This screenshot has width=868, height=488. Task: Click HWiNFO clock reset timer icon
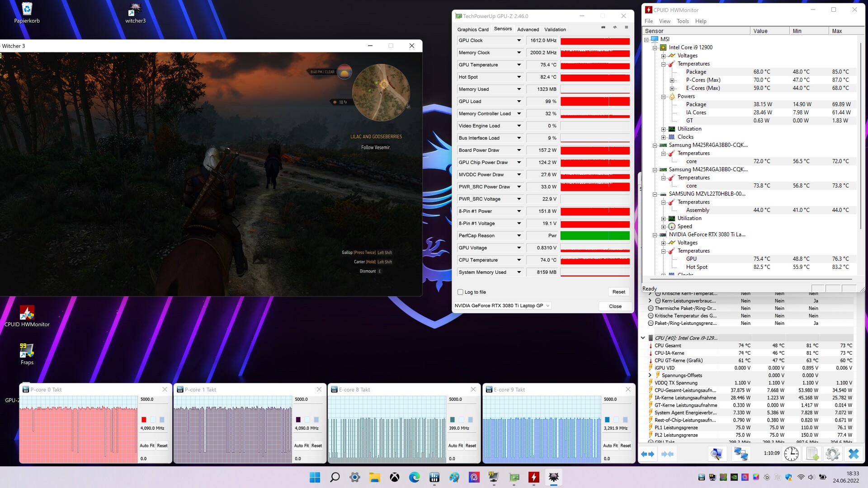791,454
